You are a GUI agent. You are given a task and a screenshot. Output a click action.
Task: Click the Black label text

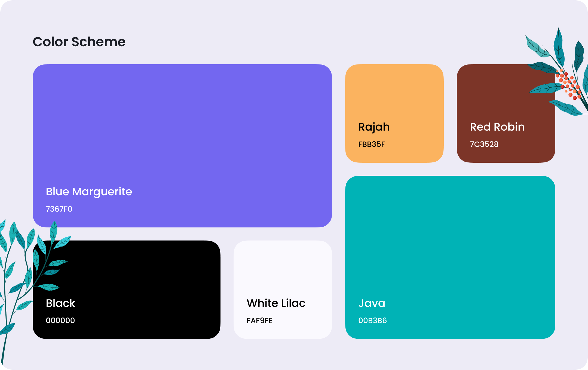(x=60, y=303)
